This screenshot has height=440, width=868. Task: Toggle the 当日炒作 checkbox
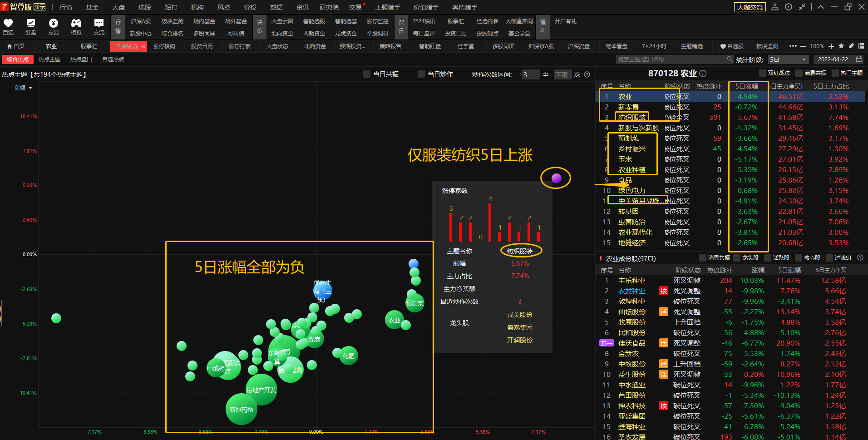click(421, 74)
